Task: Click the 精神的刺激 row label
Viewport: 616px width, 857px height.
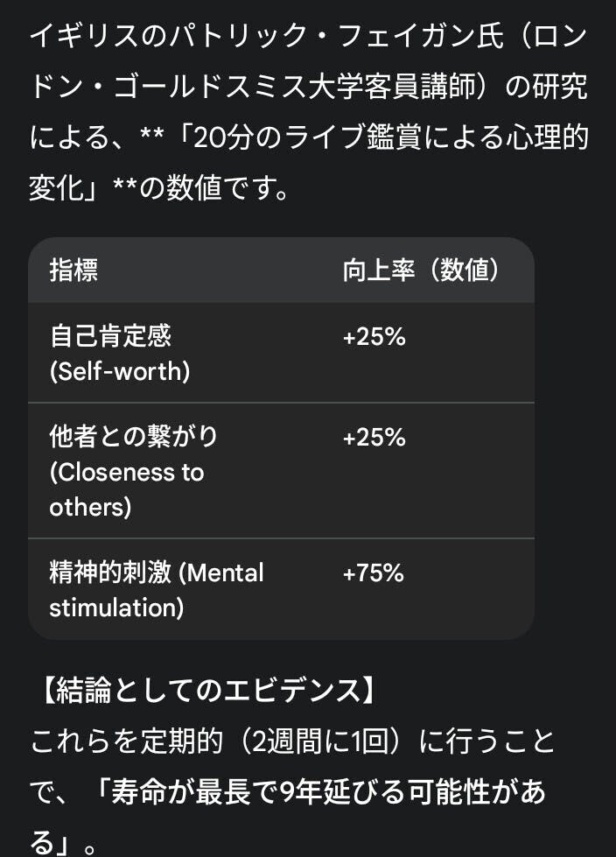Action: [110, 573]
